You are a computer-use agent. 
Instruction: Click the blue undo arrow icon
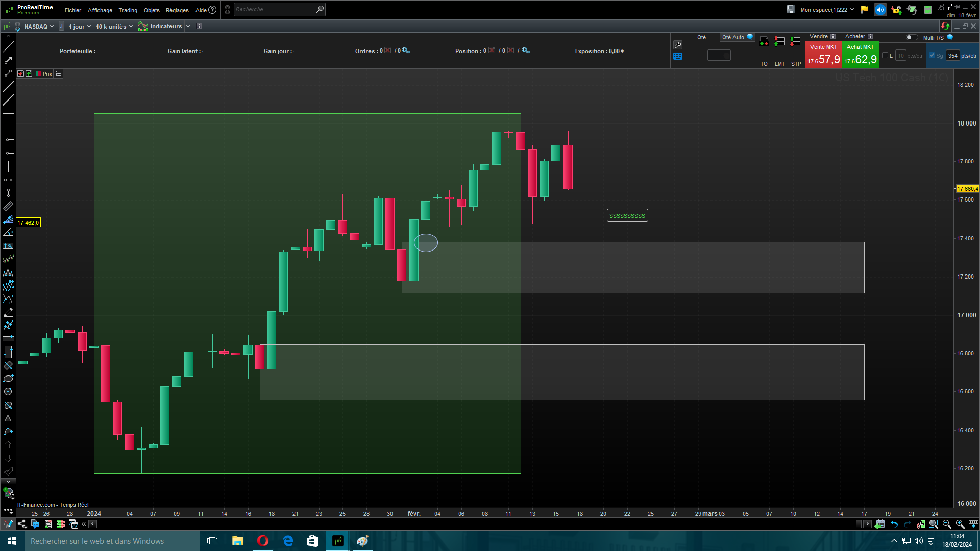pos(894,524)
